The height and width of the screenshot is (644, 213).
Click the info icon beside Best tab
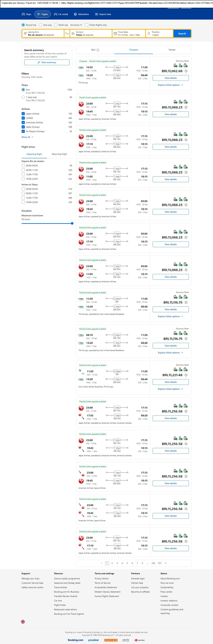click(98, 50)
